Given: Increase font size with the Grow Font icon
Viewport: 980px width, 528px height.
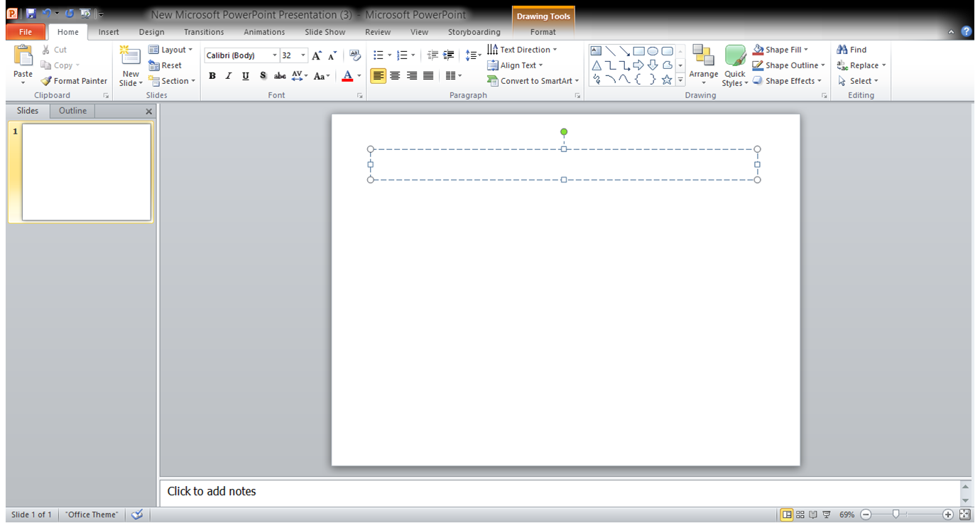Looking at the screenshot, I should [317, 55].
